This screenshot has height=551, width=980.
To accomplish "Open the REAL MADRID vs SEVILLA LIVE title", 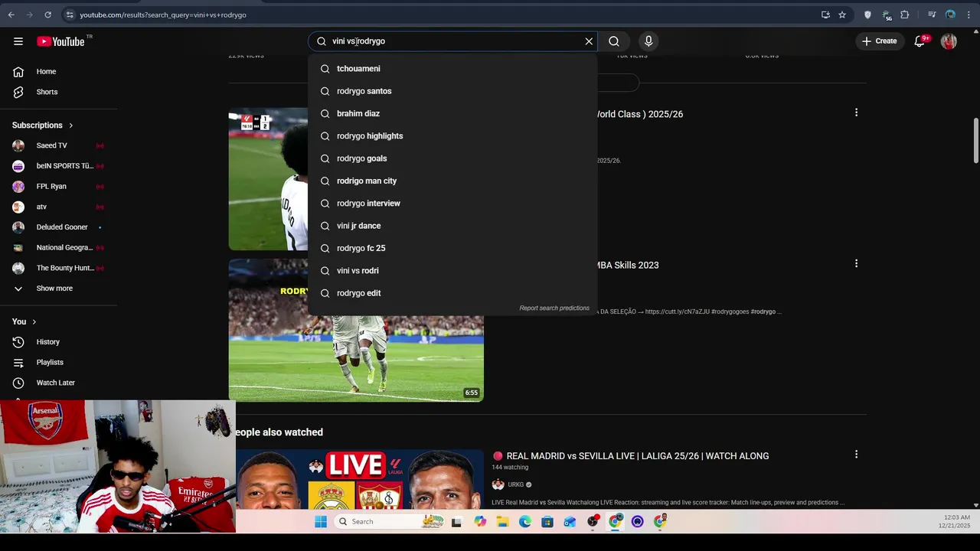I will pos(637,456).
